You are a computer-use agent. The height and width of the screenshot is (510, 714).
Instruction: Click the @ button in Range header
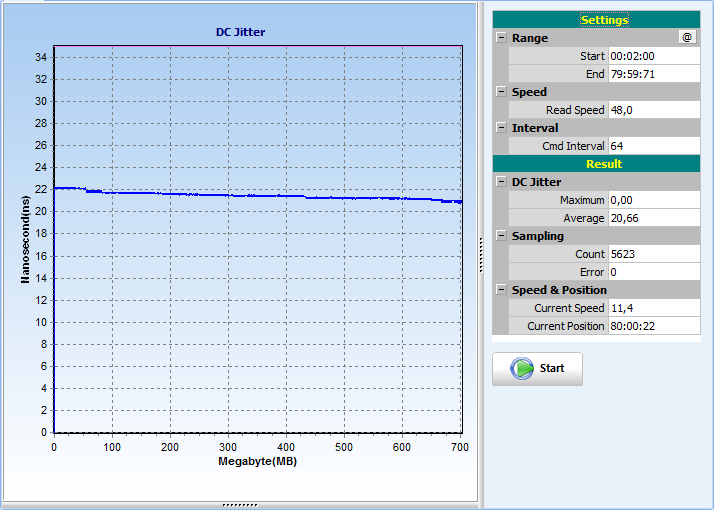pyautogui.click(x=687, y=37)
